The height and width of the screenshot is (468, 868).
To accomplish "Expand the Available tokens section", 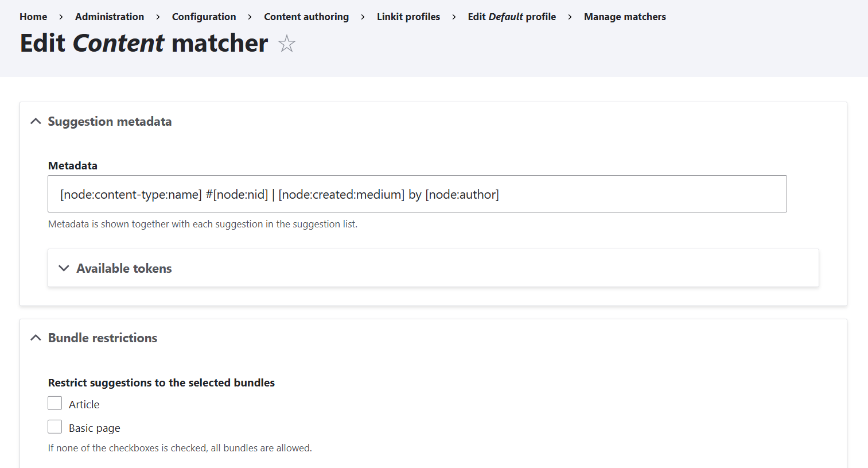I will pyautogui.click(x=124, y=268).
